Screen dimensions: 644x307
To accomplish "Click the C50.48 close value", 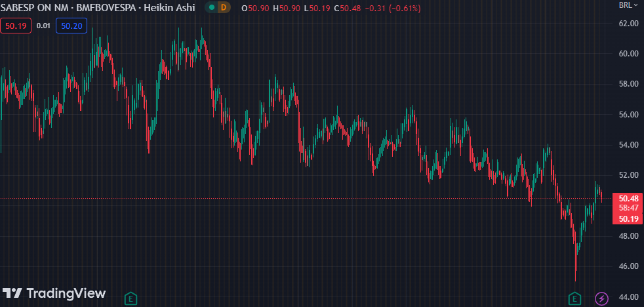I will click(x=348, y=8).
